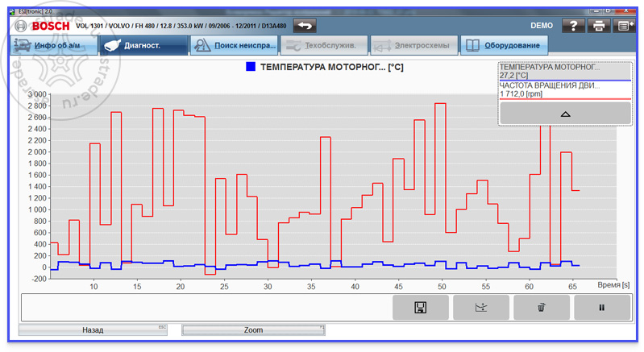Screen dimensions: 644x352
Task: Click the 3 000 y-axis label
Action: click(37, 94)
